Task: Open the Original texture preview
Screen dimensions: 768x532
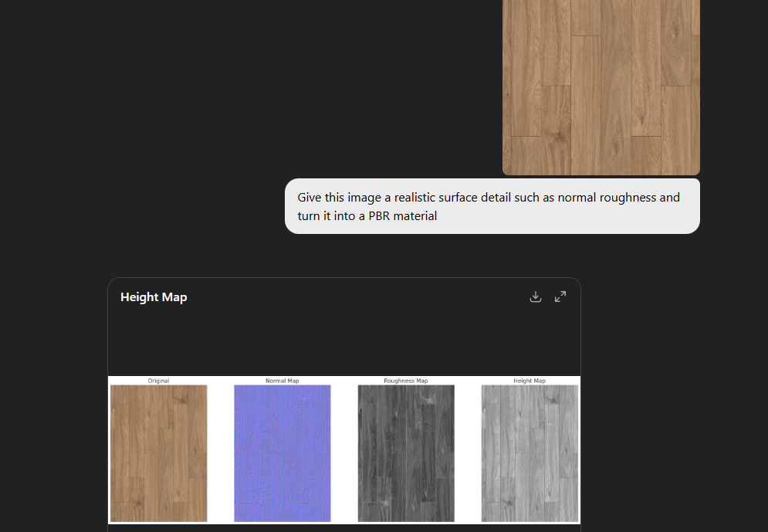Action: [x=158, y=452]
